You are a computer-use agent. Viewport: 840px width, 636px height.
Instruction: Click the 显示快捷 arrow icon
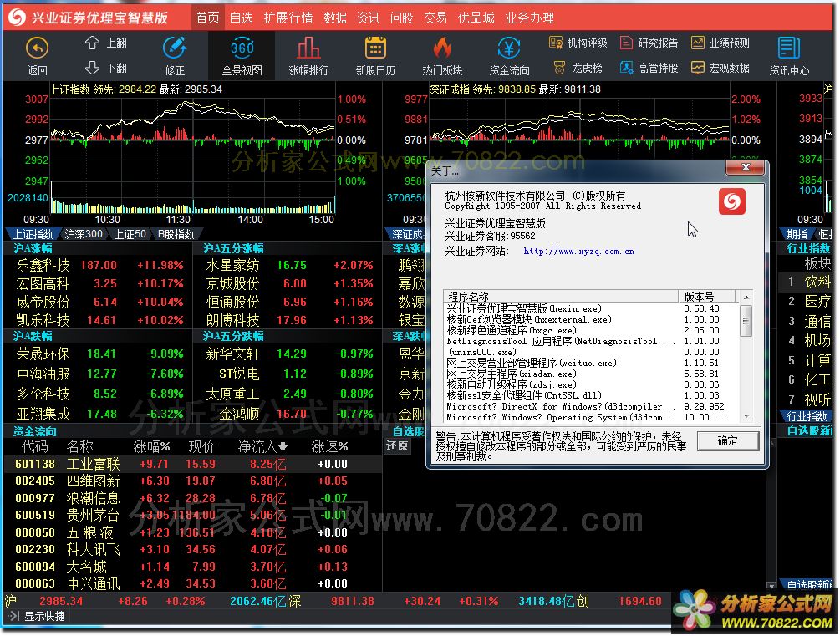[13, 616]
